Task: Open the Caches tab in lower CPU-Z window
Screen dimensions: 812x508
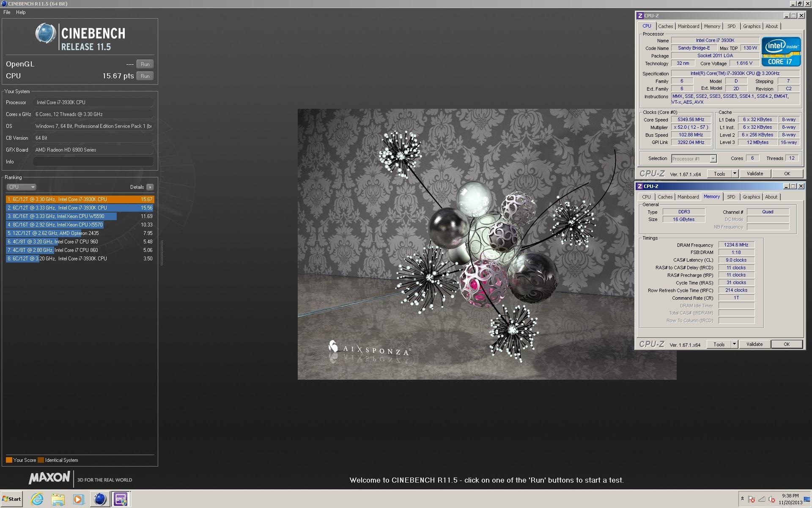Action: pos(665,197)
